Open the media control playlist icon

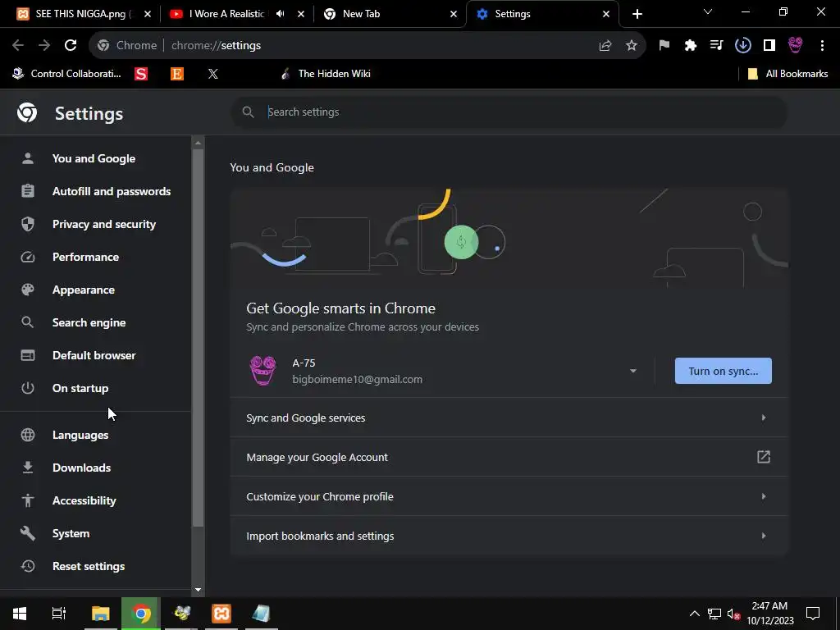click(716, 46)
